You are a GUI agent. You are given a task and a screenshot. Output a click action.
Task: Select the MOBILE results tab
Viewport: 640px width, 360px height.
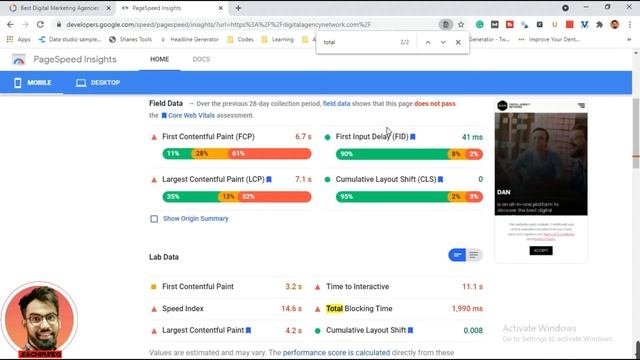[x=32, y=82]
